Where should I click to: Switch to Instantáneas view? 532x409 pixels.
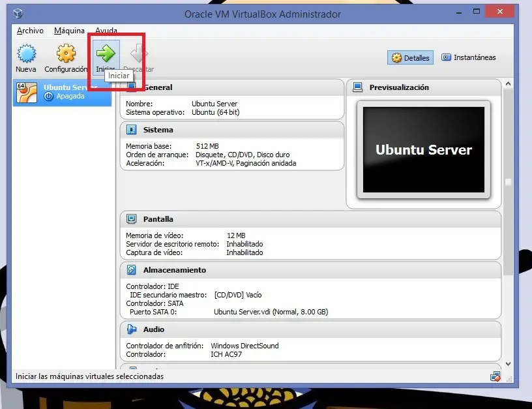point(468,57)
